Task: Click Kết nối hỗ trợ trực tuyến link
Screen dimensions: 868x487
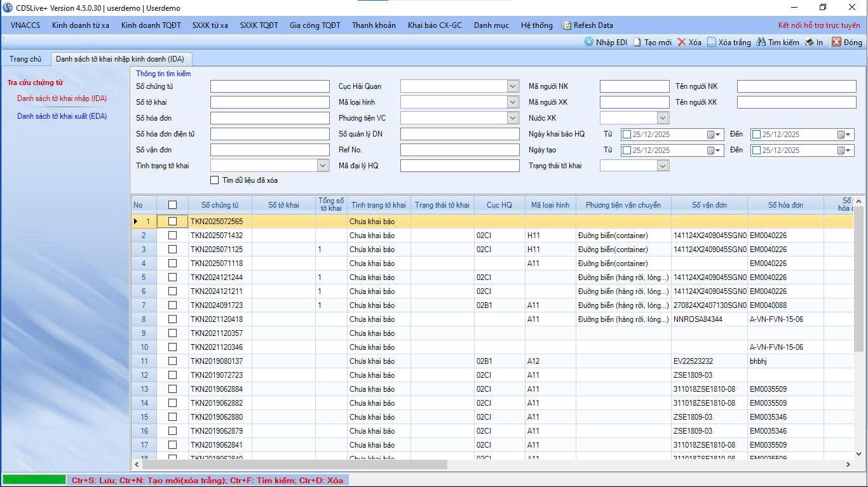Action: coord(818,25)
